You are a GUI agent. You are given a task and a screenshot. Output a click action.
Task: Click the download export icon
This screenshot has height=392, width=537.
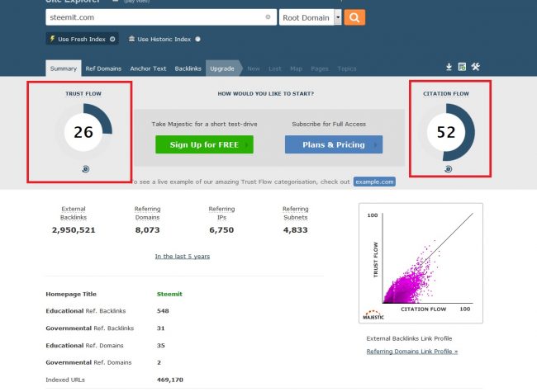[x=449, y=67]
